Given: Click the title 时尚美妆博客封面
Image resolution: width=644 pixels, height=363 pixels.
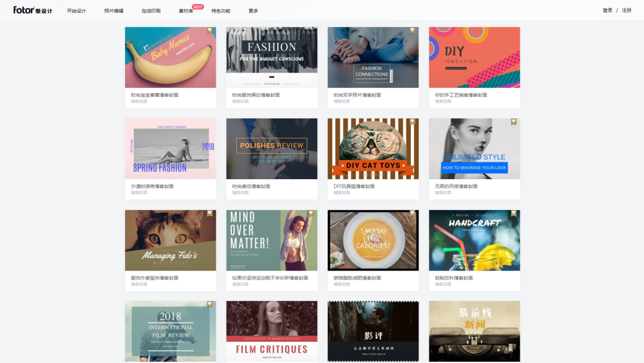Looking at the screenshot, I should click(x=251, y=186).
